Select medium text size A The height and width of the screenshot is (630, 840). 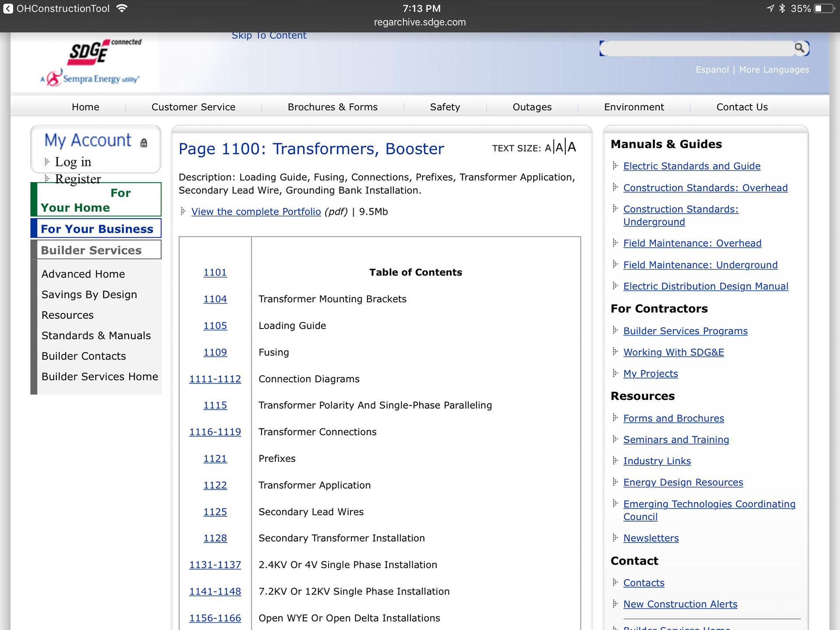(559, 147)
